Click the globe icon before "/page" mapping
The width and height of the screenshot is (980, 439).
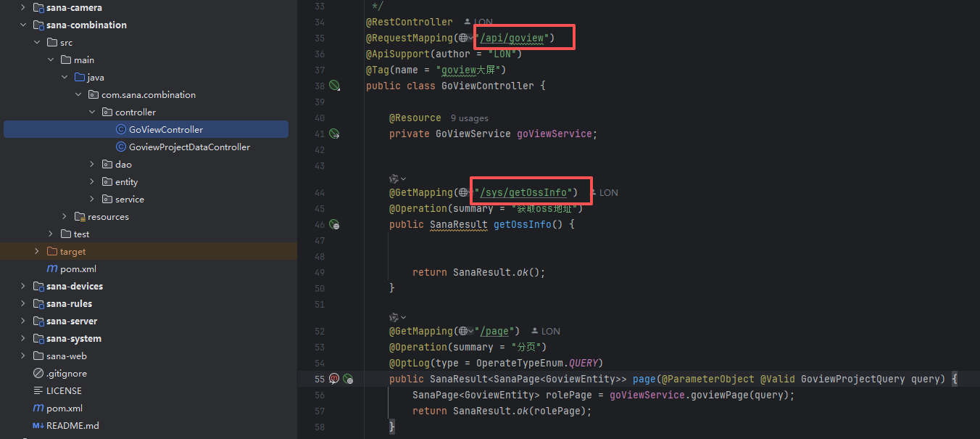point(463,331)
